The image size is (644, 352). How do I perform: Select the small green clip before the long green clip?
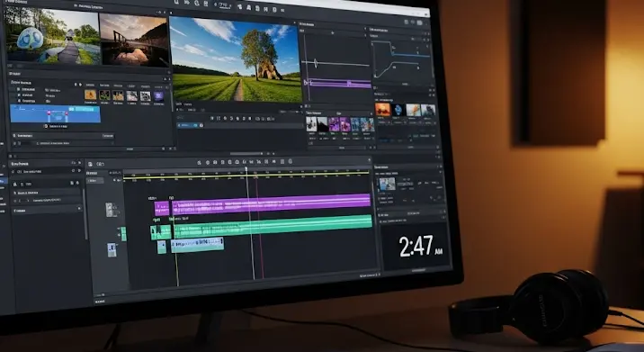pos(161,232)
